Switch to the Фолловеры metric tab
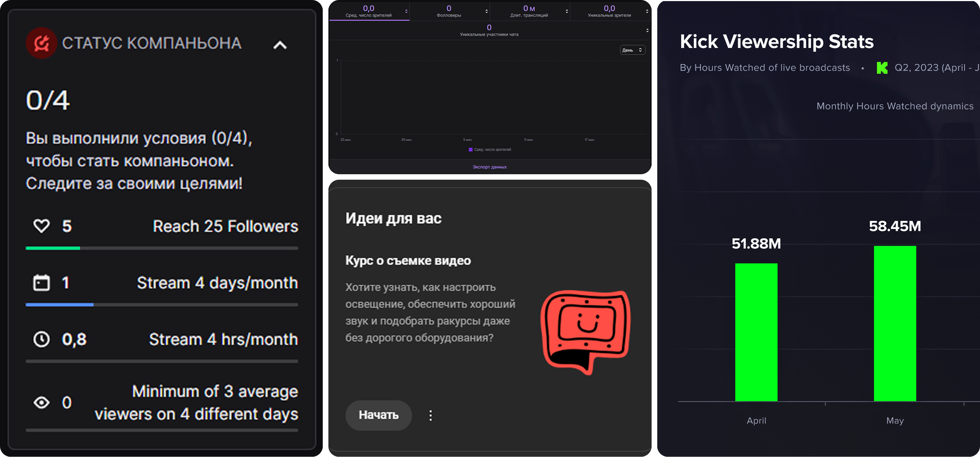 (449, 11)
